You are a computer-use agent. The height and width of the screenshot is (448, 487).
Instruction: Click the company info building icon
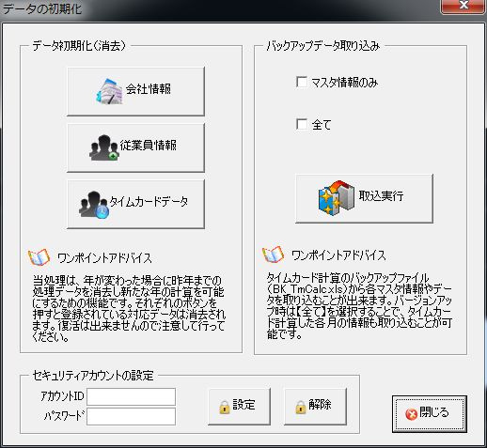point(109,91)
